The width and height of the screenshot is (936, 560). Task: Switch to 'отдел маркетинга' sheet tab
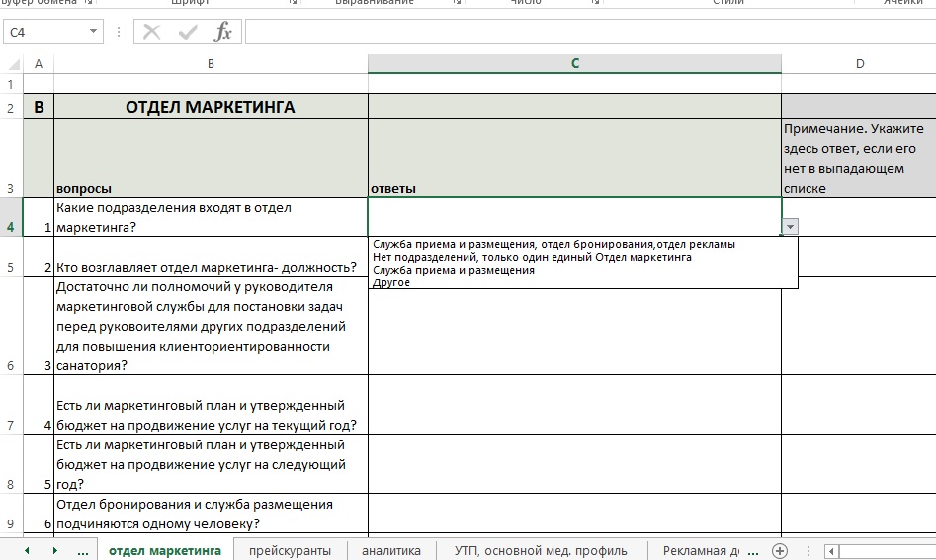pos(165,550)
